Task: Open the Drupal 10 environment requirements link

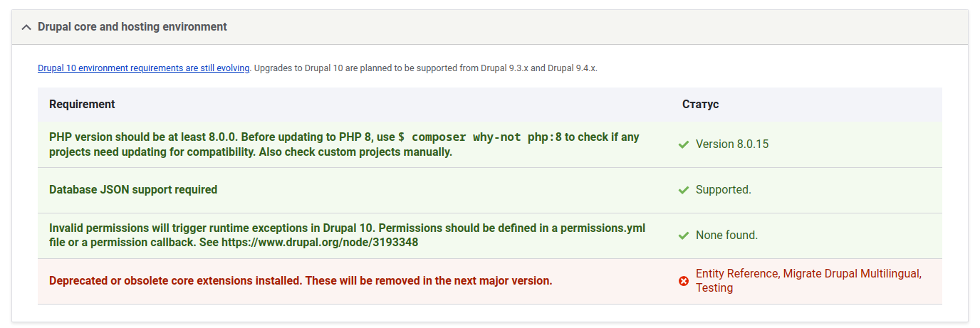Action: click(143, 68)
